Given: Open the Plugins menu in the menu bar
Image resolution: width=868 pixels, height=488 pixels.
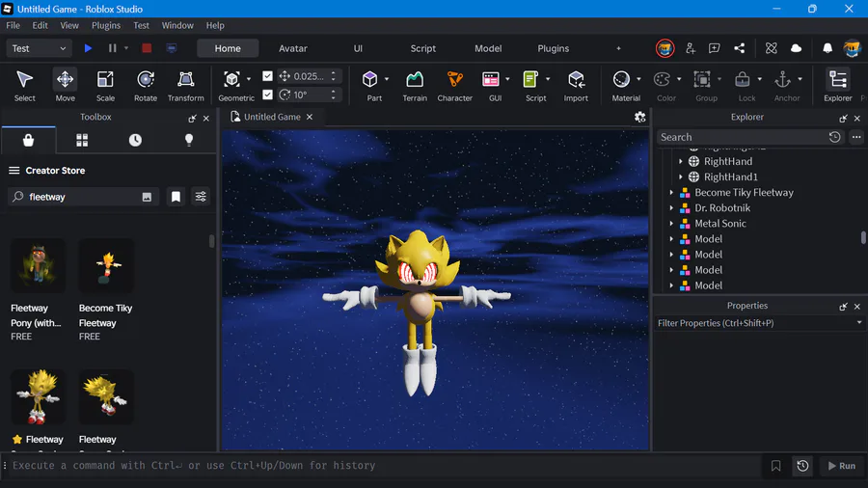Looking at the screenshot, I should pos(106,25).
